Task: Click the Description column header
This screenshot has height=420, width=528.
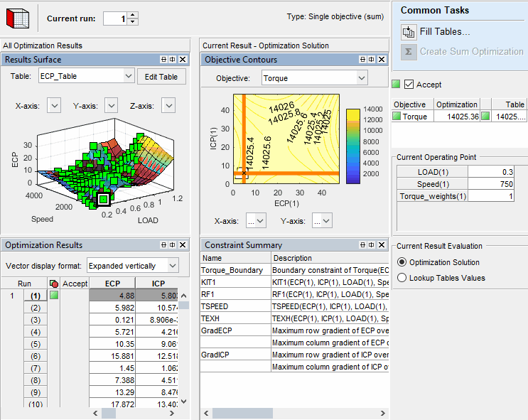Action: coord(330,258)
